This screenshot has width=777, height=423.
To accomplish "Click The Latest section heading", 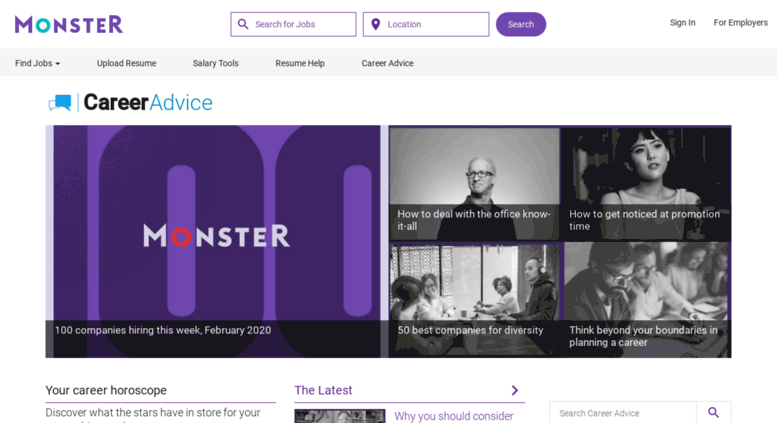I will [x=323, y=390].
